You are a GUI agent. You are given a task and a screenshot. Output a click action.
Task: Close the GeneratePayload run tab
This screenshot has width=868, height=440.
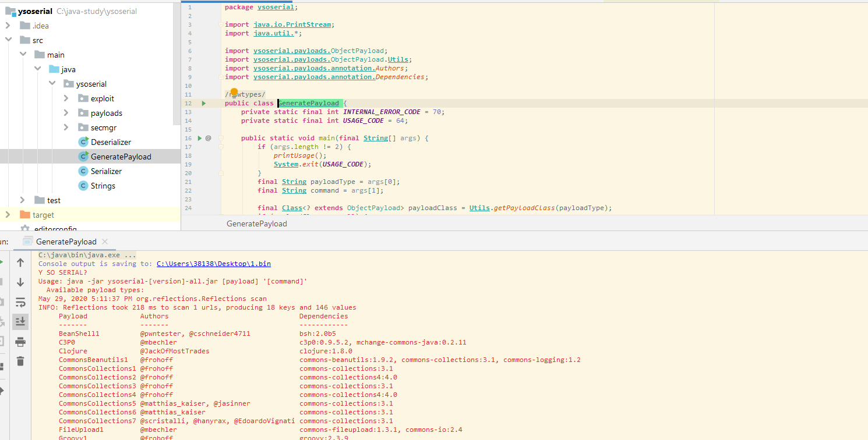point(104,242)
